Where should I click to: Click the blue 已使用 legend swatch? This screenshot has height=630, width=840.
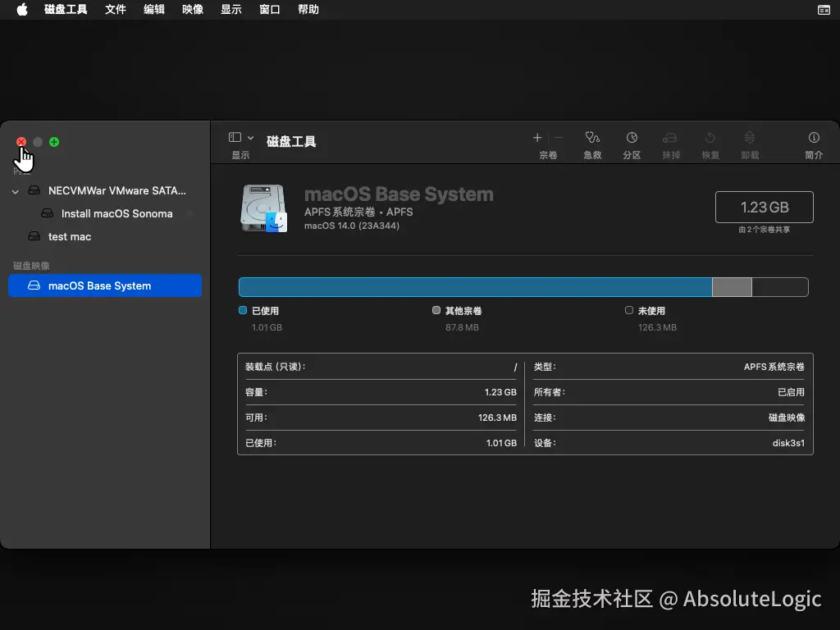point(243,310)
